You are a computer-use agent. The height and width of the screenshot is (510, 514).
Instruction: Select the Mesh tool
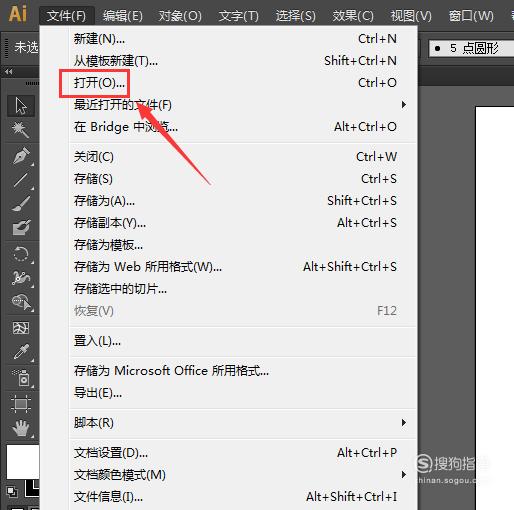pyautogui.click(x=21, y=328)
